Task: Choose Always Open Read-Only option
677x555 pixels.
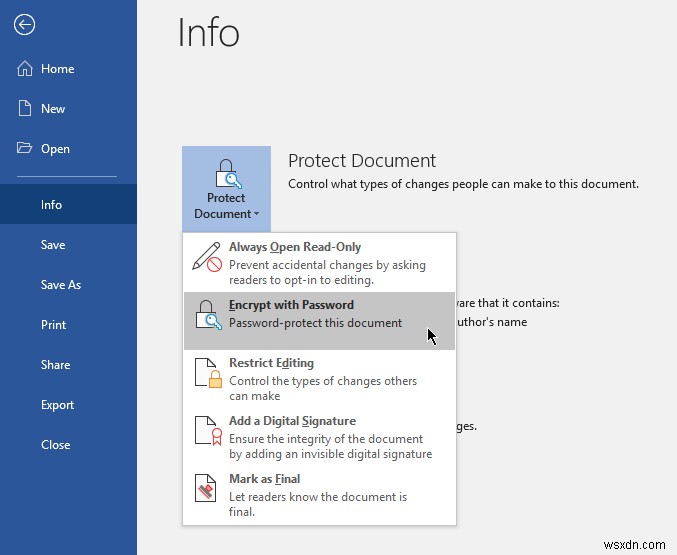Action: [x=320, y=263]
